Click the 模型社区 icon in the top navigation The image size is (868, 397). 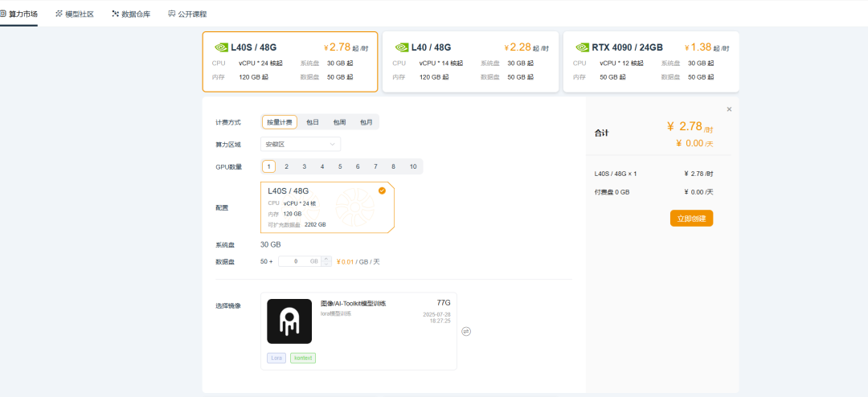[59, 14]
